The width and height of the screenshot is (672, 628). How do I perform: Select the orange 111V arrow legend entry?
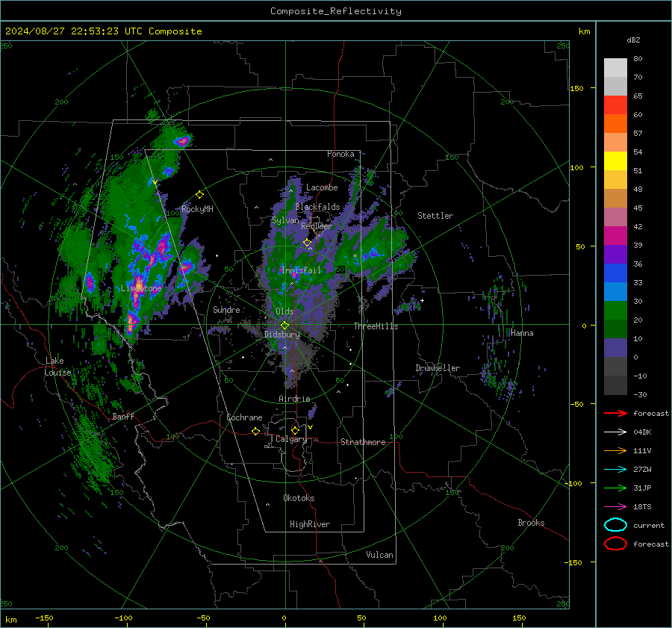pyautogui.click(x=615, y=450)
